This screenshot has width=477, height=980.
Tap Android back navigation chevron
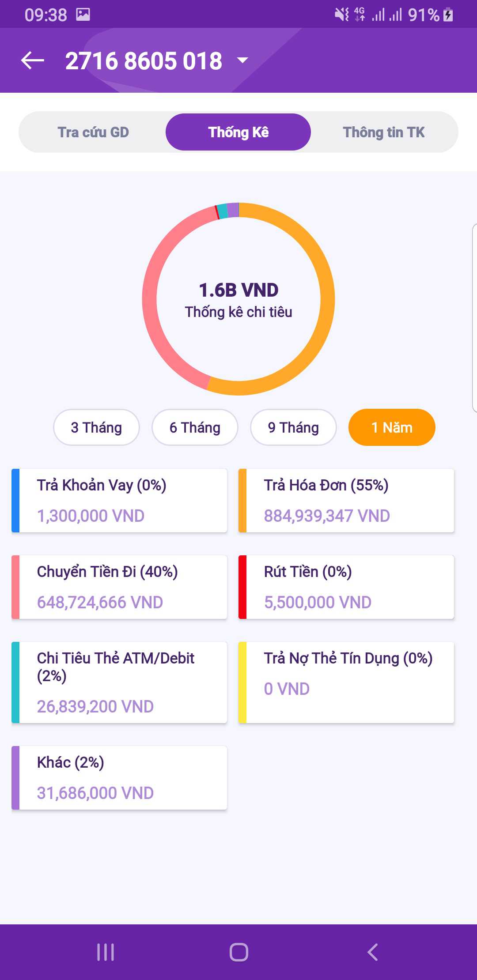tap(372, 952)
